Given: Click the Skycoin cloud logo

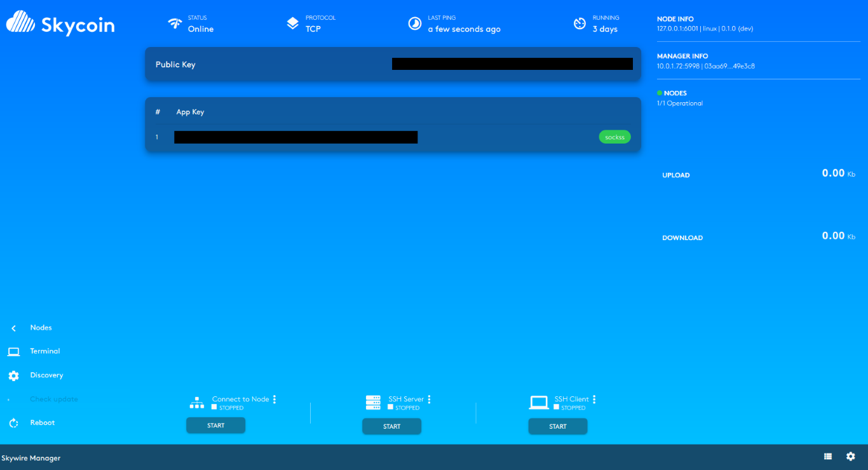Looking at the screenshot, I should (x=21, y=23).
